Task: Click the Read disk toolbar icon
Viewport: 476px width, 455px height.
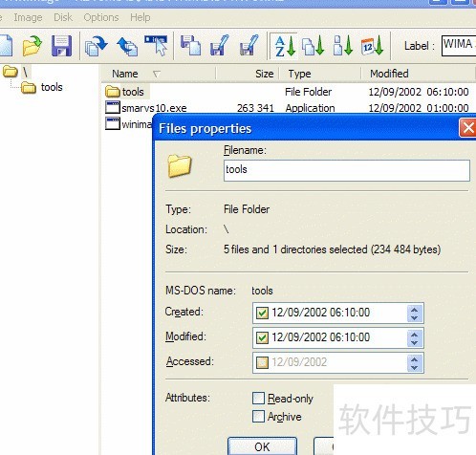Action: (x=96, y=46)
